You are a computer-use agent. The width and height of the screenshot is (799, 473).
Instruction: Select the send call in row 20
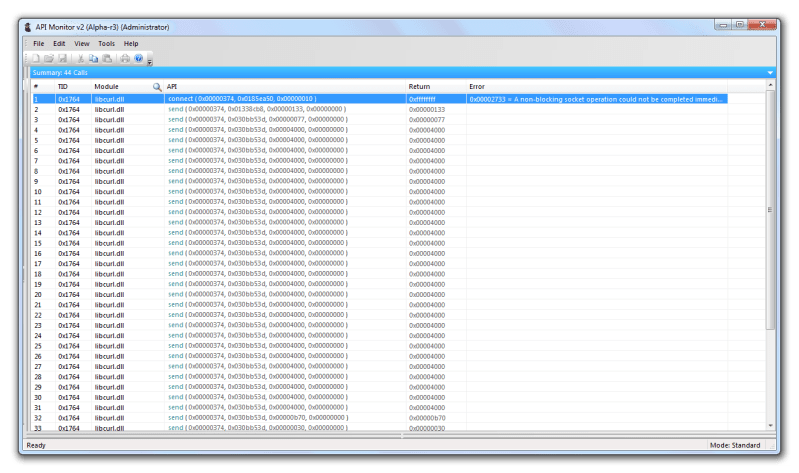[258, 294]
